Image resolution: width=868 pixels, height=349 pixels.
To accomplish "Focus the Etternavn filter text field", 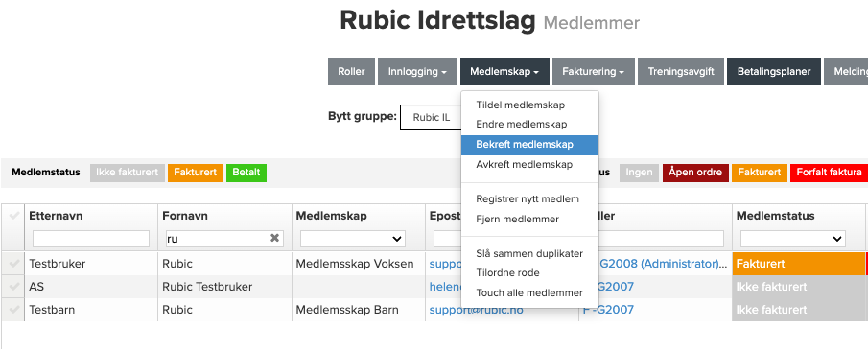I will 91,239.
